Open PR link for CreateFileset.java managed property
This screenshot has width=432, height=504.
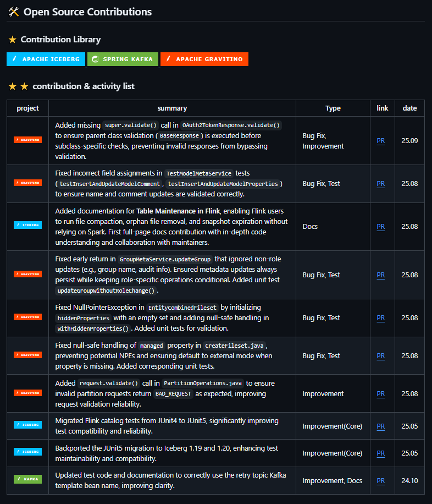[x=380, y=356]
